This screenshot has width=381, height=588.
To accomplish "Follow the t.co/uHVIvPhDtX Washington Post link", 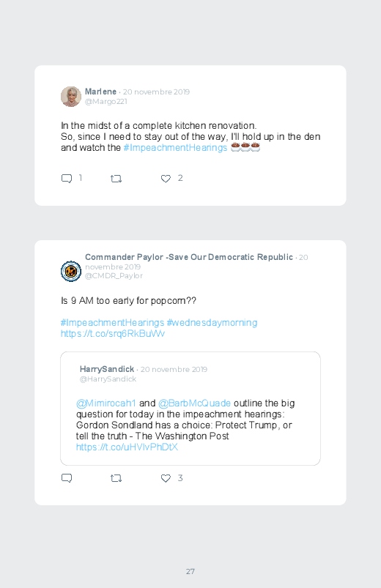I will [x=127, y=447].
